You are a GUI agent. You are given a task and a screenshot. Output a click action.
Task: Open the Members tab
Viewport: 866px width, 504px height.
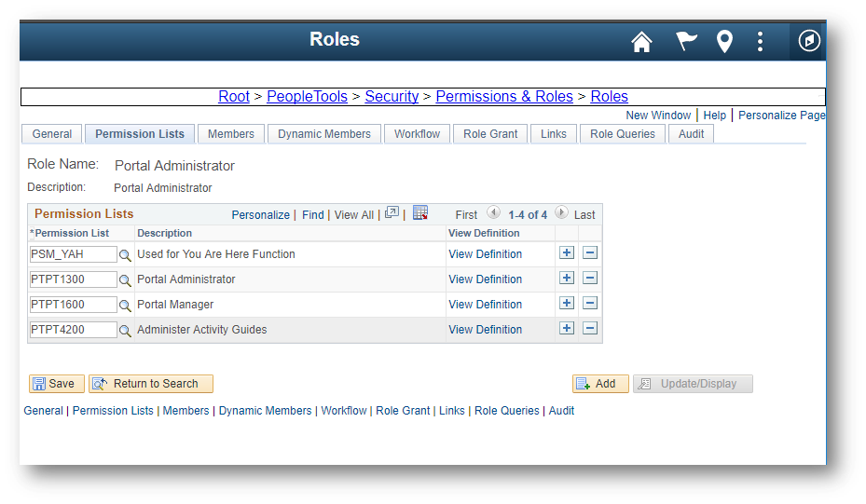(x=231, y=134)
